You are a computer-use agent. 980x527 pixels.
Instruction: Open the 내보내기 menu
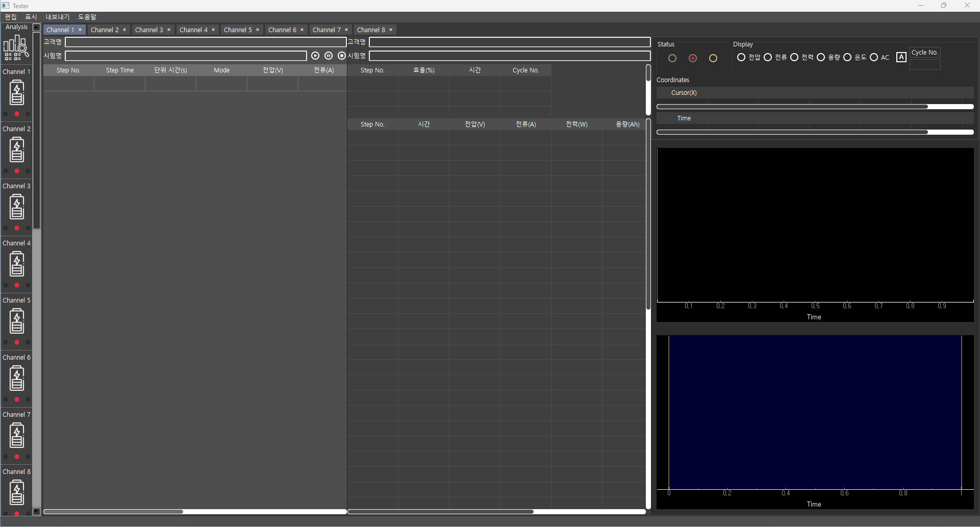(58, 17)
